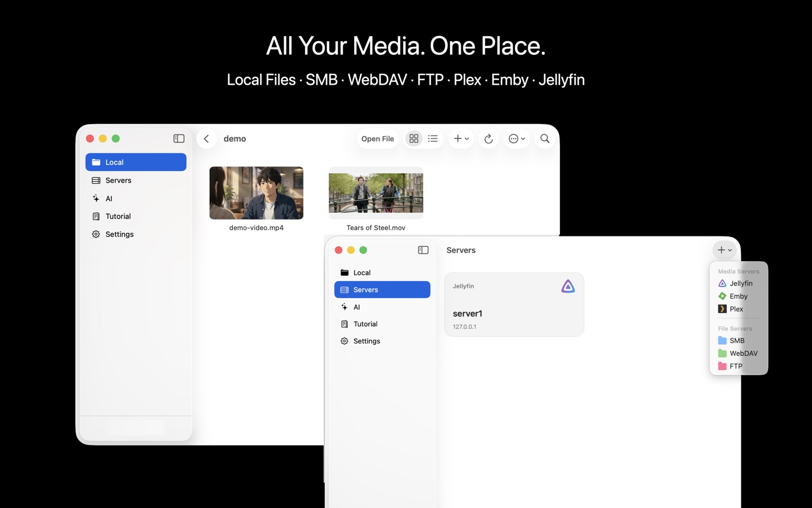
Task: Choose FTP from the add menu
Action: (x=739, y=366)
